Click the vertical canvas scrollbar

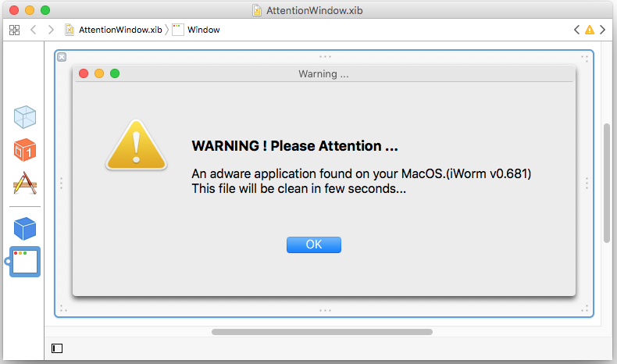point(607,183)
